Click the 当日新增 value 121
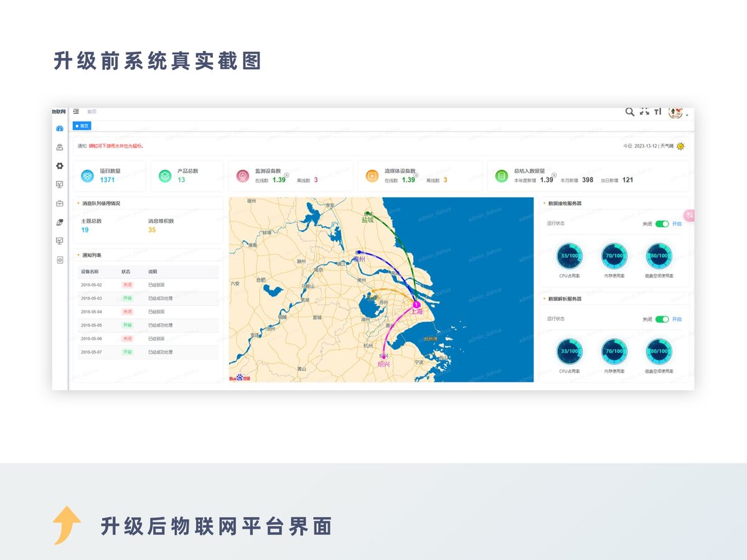The height and width of the screenshot is (560, 747). coord(627,180)
